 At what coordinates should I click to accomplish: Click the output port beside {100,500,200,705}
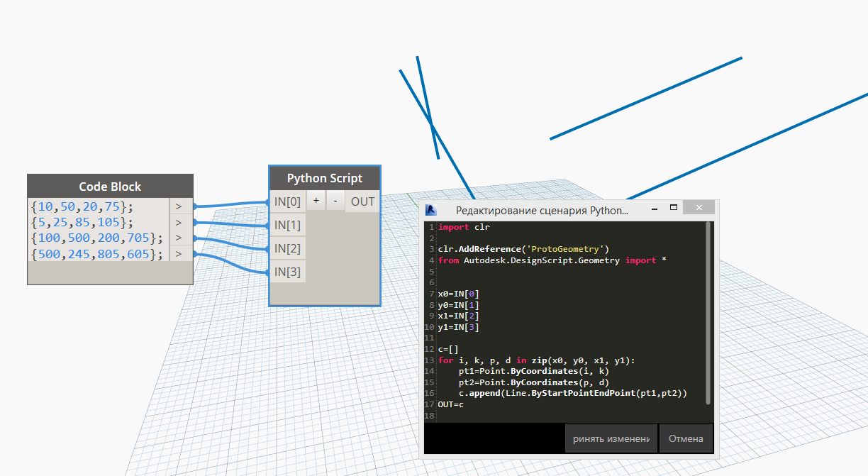tap(179, 238)
